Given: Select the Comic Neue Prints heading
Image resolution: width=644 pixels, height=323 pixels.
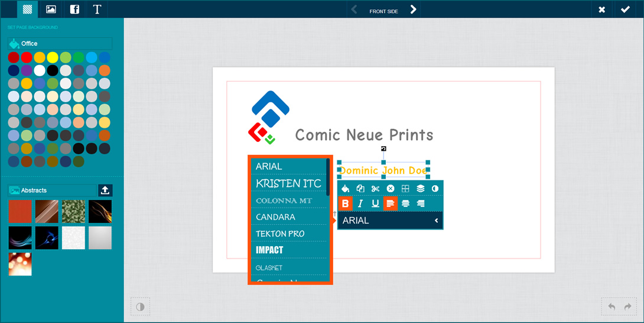Looking at the screenshot, I should pos(364,134).
